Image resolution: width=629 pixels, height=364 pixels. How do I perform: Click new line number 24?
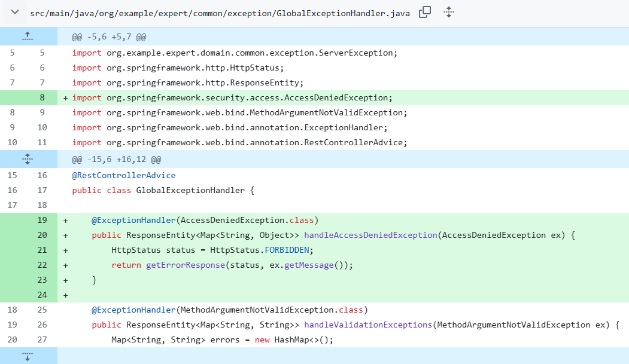(42, 295)
